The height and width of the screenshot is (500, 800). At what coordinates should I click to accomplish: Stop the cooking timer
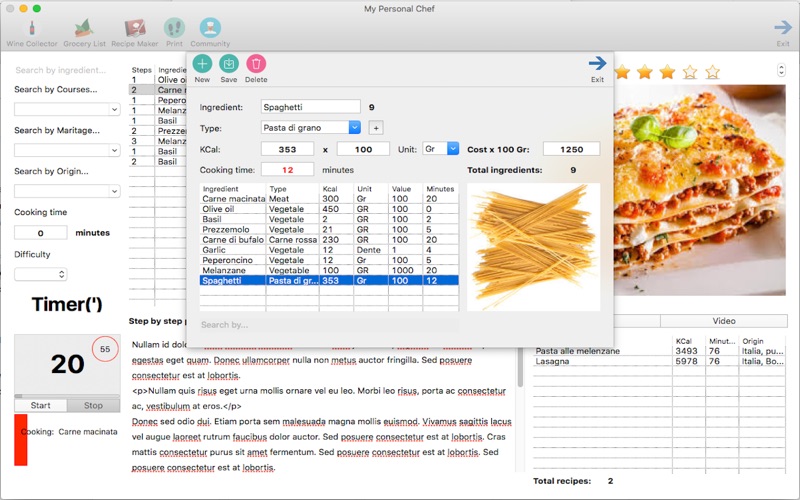93,405
